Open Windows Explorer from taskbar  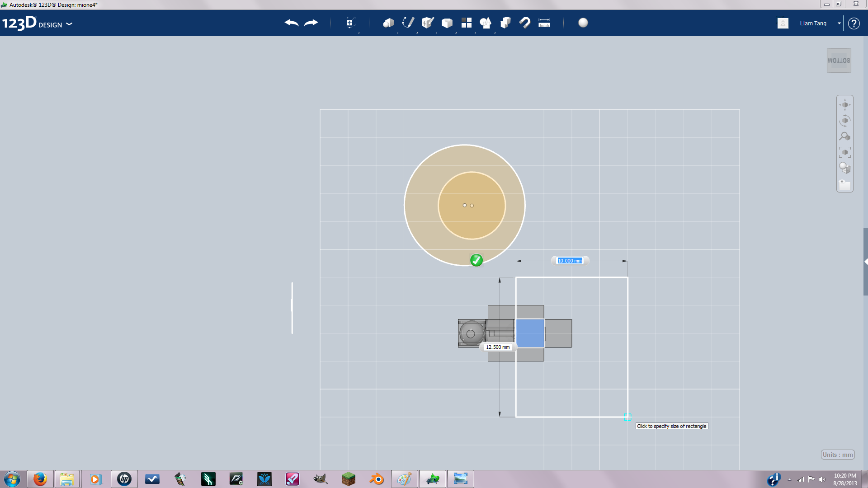[x=67, y=479]
